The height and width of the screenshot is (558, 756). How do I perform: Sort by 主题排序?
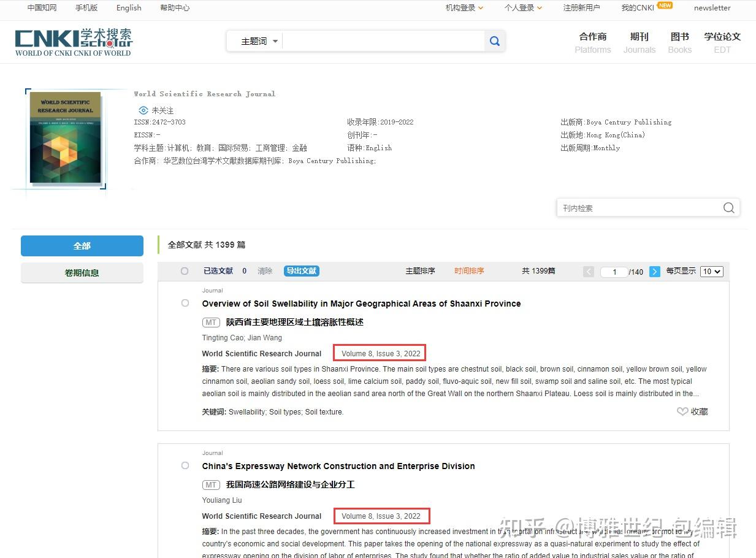[420, 271]
